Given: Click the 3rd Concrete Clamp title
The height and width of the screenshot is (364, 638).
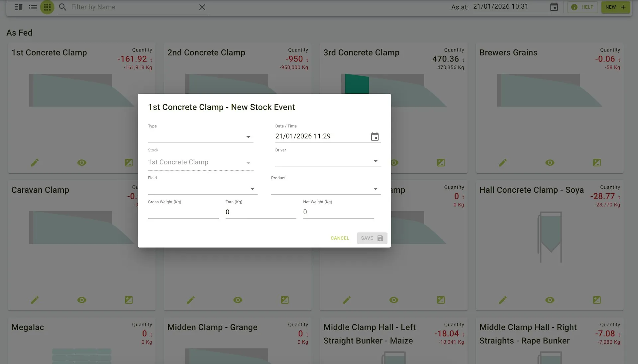Looking at the screenshot, I should [x=361, y=52].
